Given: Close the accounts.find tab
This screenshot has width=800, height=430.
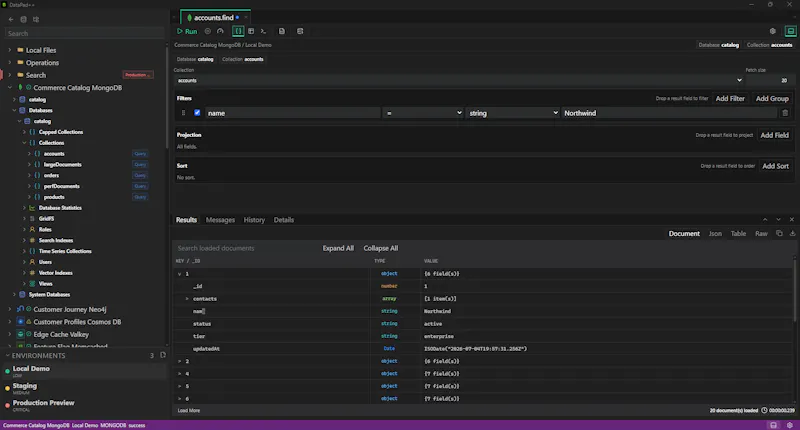Looking at the screenshot, I should click(x=246, y=17).
